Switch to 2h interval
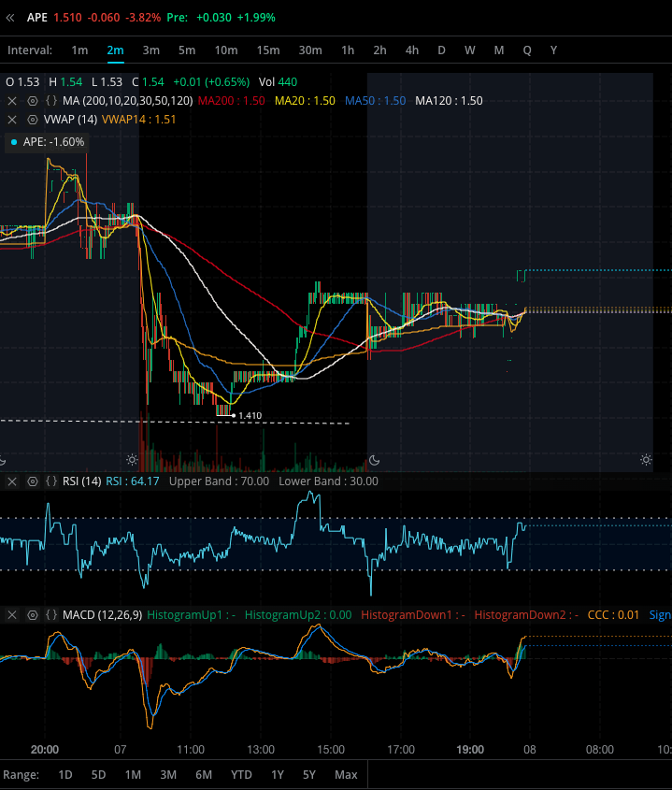 [x=379, y=50]
